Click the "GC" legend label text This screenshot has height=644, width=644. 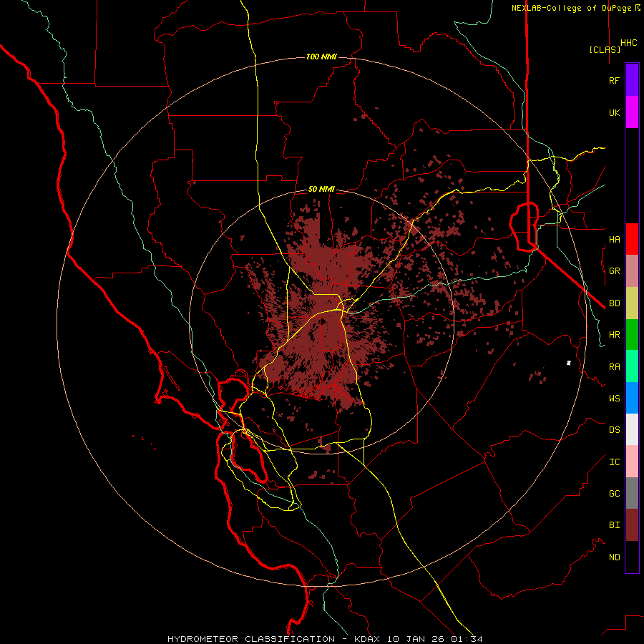[x=614, y=494]
